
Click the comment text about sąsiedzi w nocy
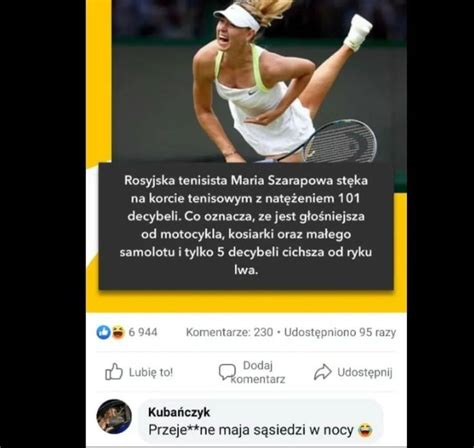pyautogui.click(x=251, y=430)
